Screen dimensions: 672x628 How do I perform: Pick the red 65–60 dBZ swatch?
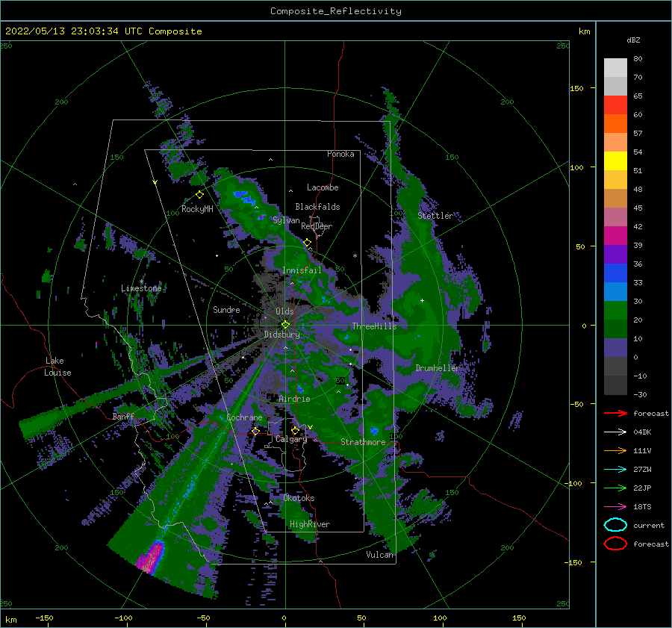pyautogui.click(x=615, y=105)
